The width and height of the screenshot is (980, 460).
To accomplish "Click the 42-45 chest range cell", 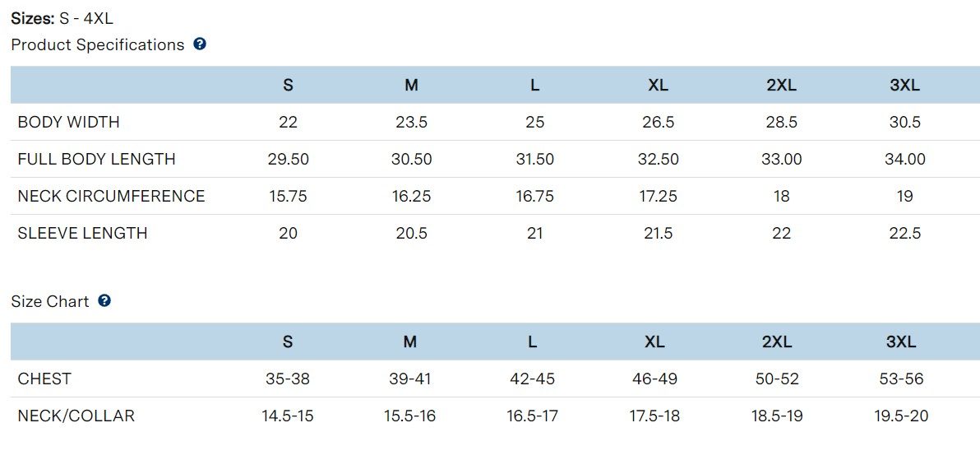I will (533, 379).
